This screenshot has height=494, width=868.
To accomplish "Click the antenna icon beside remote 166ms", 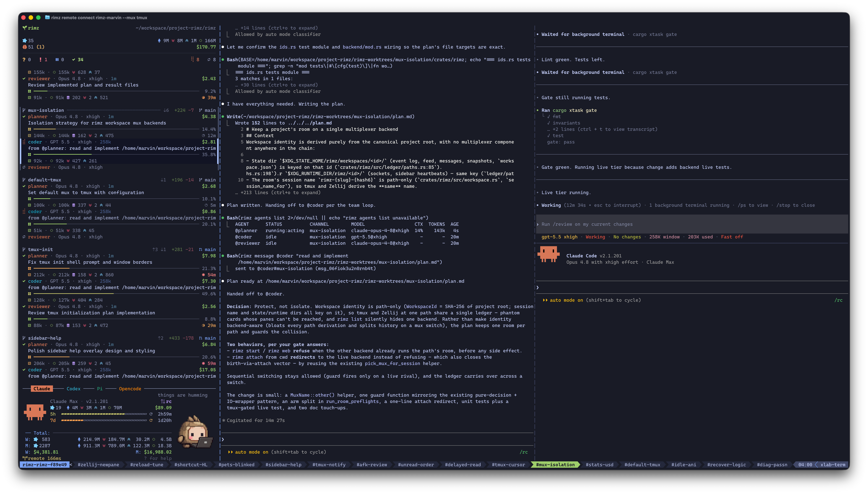I will point(25,458).
